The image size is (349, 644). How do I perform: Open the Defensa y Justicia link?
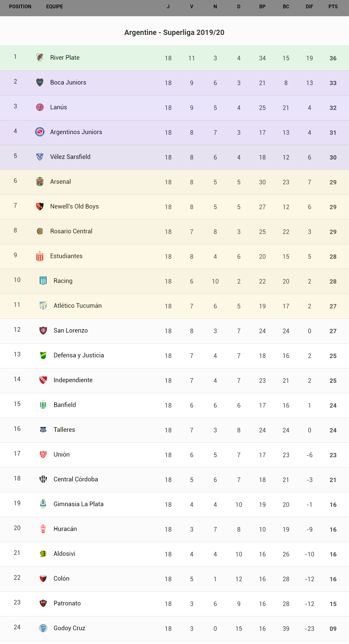[x=79, y=355]
